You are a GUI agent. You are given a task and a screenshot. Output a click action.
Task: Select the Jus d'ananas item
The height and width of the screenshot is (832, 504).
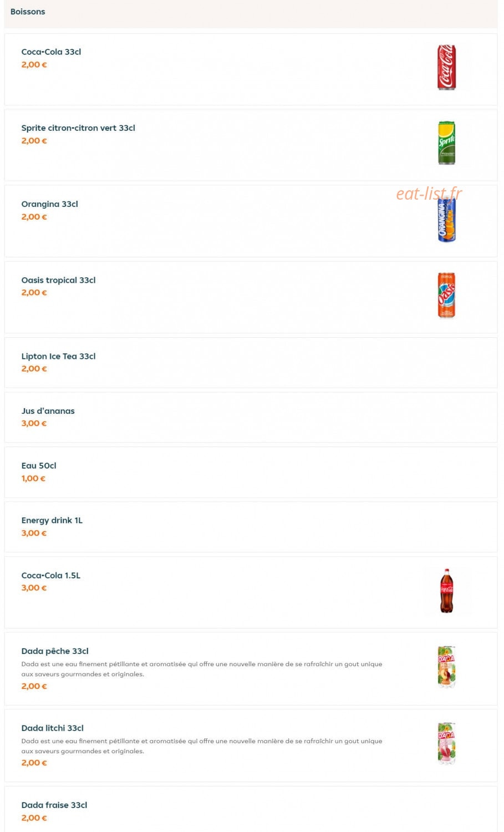251,417
